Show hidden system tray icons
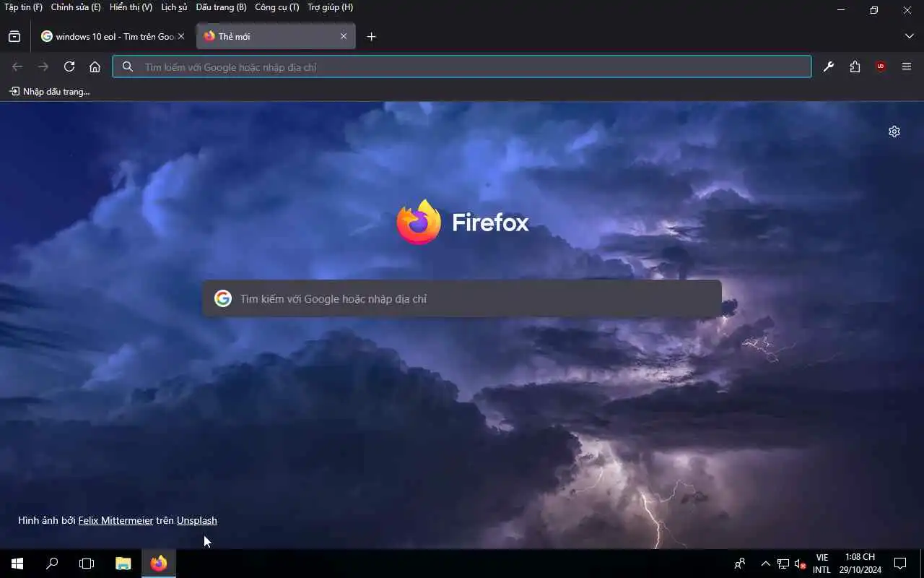The width and height of the screenshot is (924, 578). tap(766, 564)
